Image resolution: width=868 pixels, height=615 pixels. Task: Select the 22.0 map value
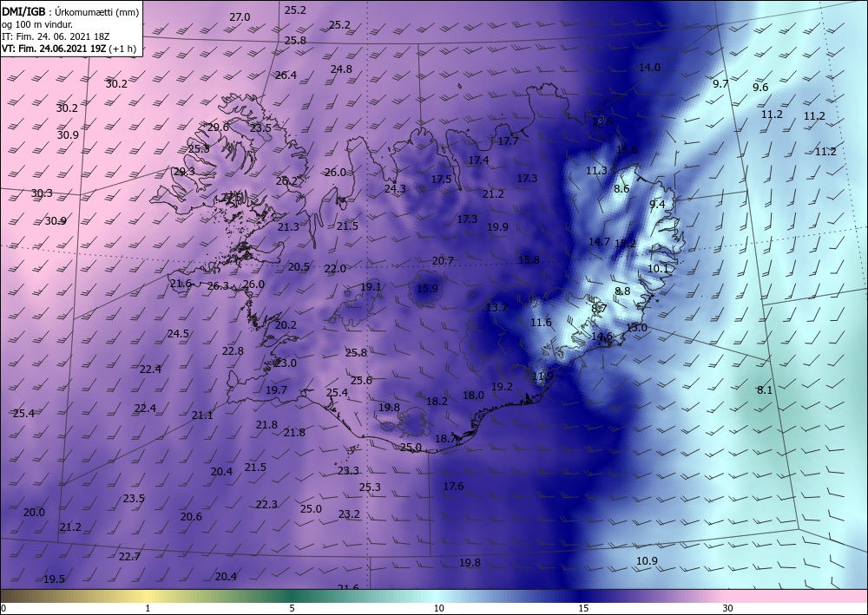pos(335,268)
